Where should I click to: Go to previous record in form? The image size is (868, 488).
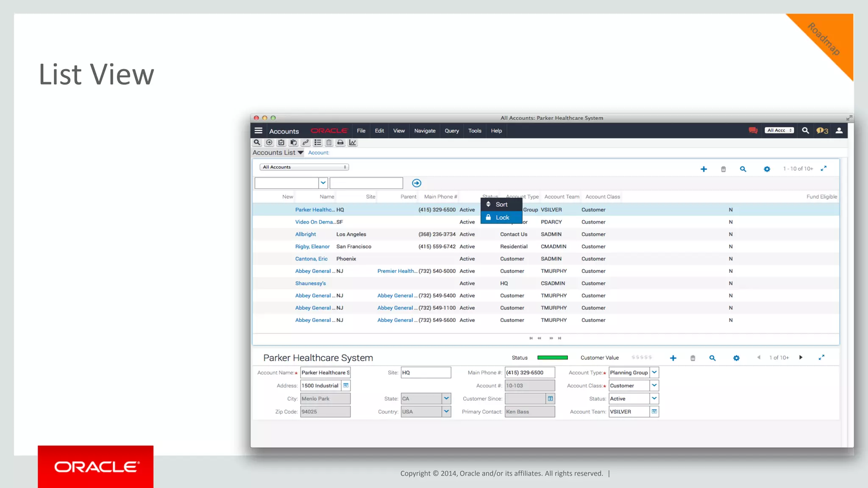[x=759, y=358]
